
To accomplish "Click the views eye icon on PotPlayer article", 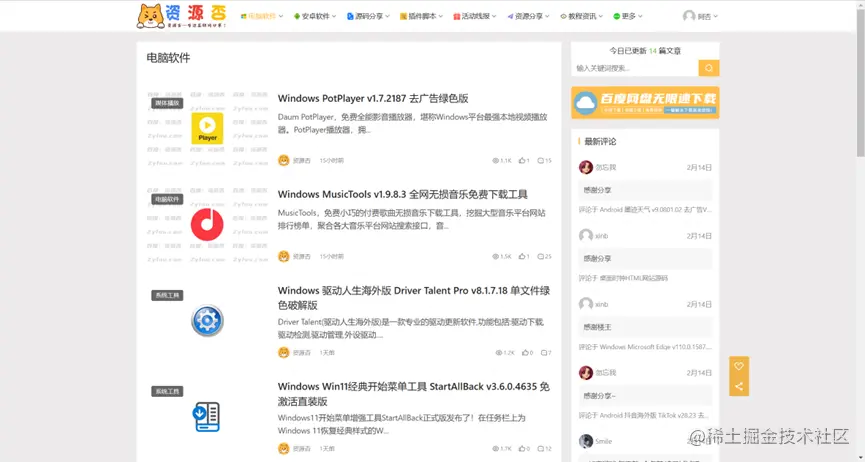I will point(495,161).
